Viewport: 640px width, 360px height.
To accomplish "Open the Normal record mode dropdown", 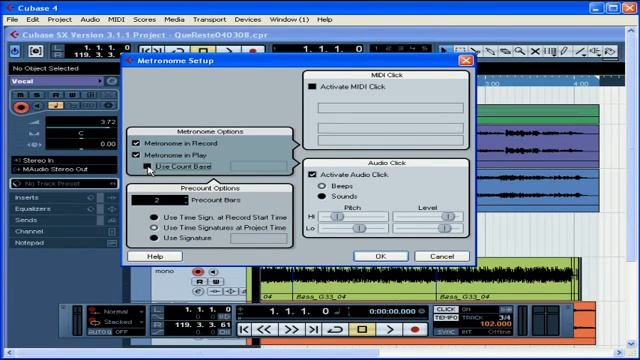I will coord(141,311).
